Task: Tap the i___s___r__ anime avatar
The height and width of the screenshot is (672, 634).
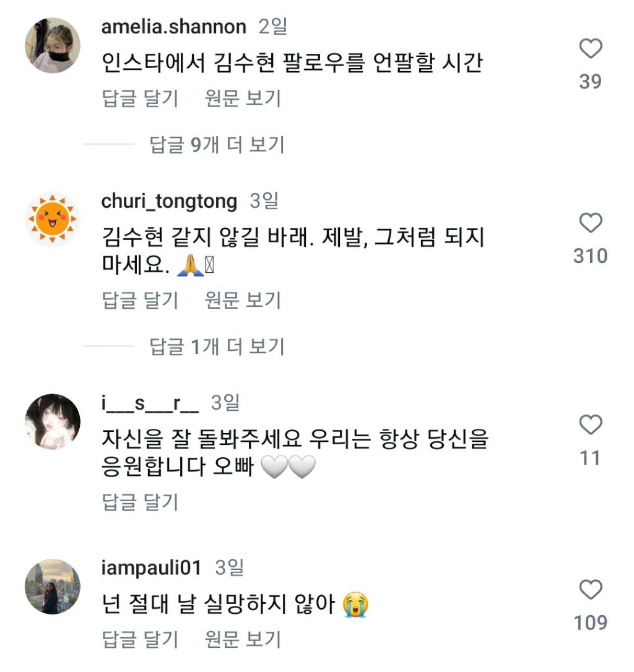Action: pyautogui.click(x=53, y=421)
